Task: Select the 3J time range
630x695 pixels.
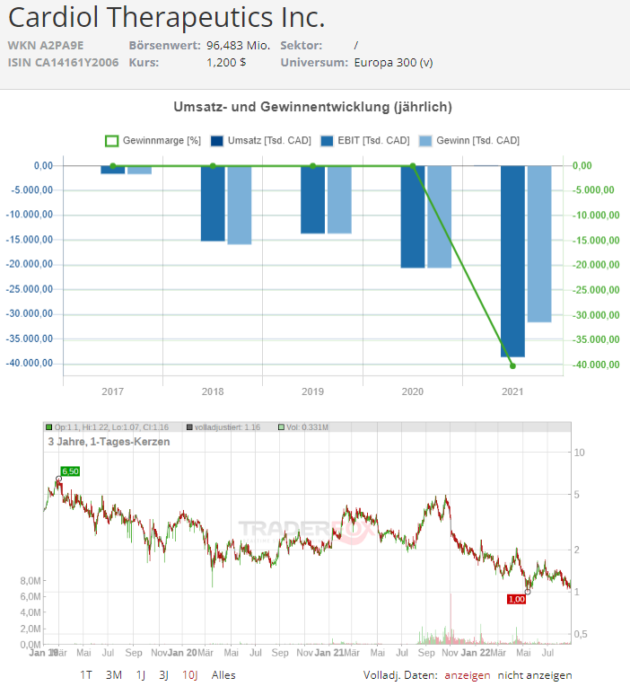Action: tap(164, 675)
